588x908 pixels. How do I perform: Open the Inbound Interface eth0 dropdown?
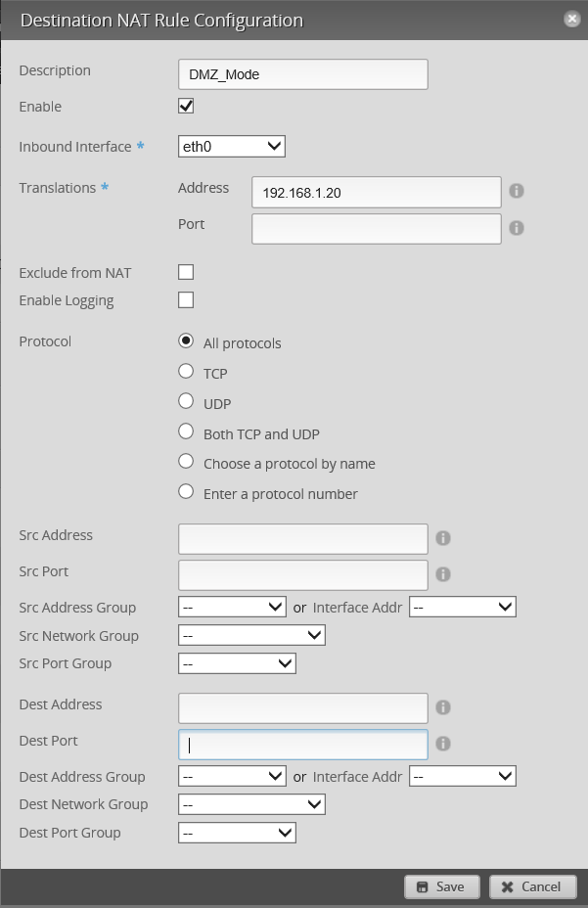click(231, 147)
